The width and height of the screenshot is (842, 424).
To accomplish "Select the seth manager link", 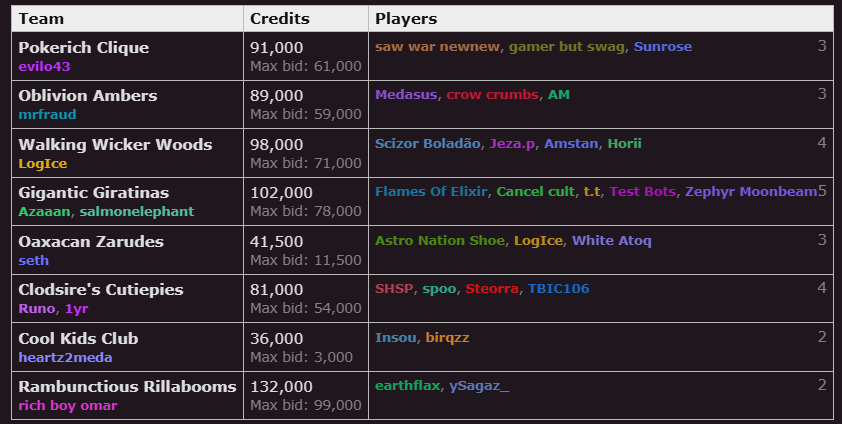I will (33, 260).
